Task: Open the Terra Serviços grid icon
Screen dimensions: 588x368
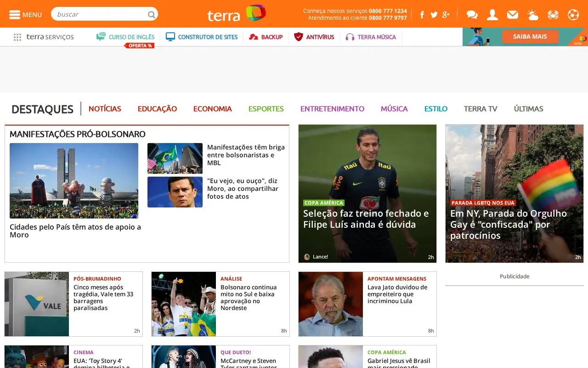Action: tap(17, 37)
